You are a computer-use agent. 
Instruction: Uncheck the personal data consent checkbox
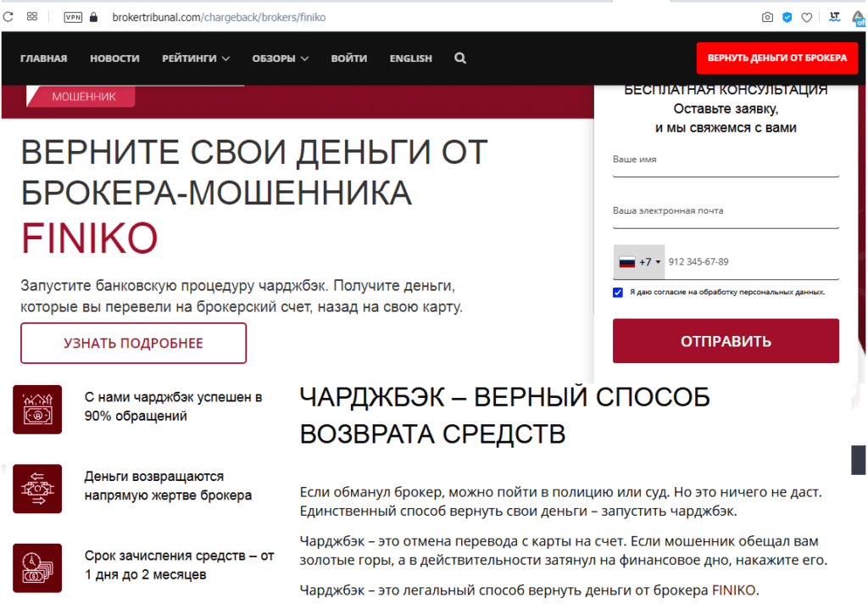[618, 293]
